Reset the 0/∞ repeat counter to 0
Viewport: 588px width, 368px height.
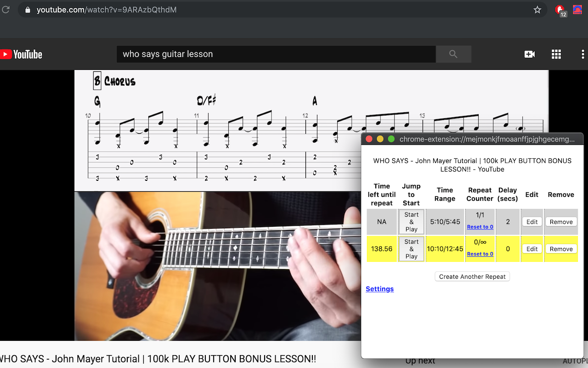480,254
